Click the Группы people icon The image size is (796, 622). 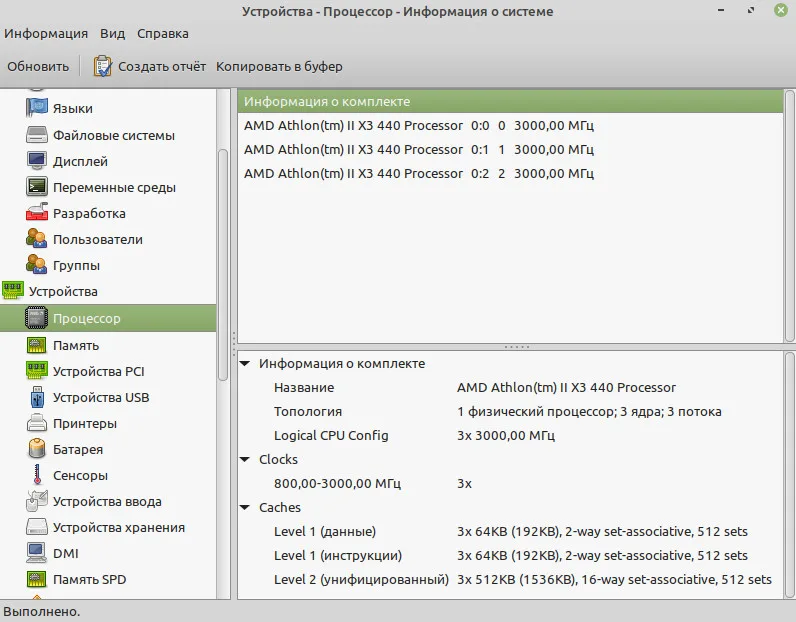pyautogui.click(x=37, y=265)
